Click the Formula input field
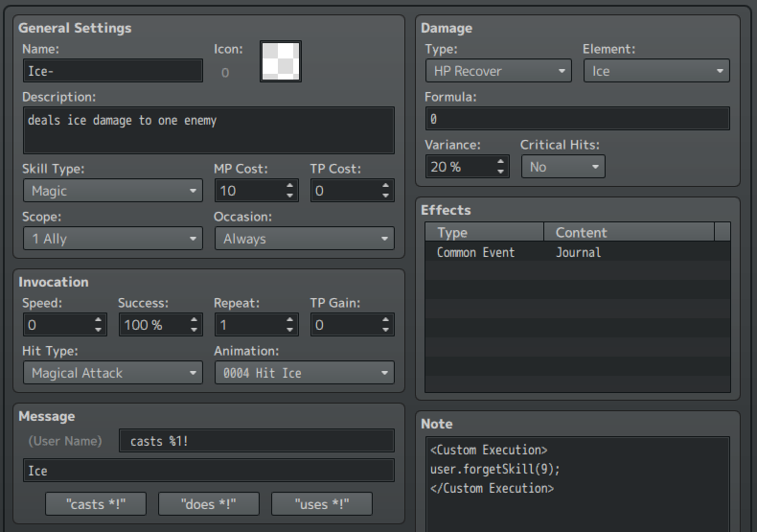The width and height of the screenshot is (757, 532). click(578, 119)
